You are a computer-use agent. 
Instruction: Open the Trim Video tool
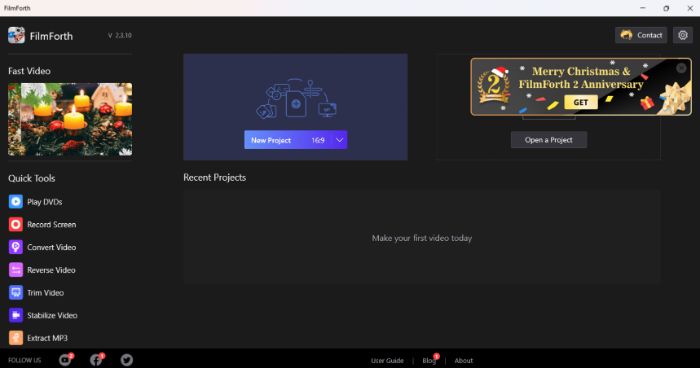coord(36,293)
